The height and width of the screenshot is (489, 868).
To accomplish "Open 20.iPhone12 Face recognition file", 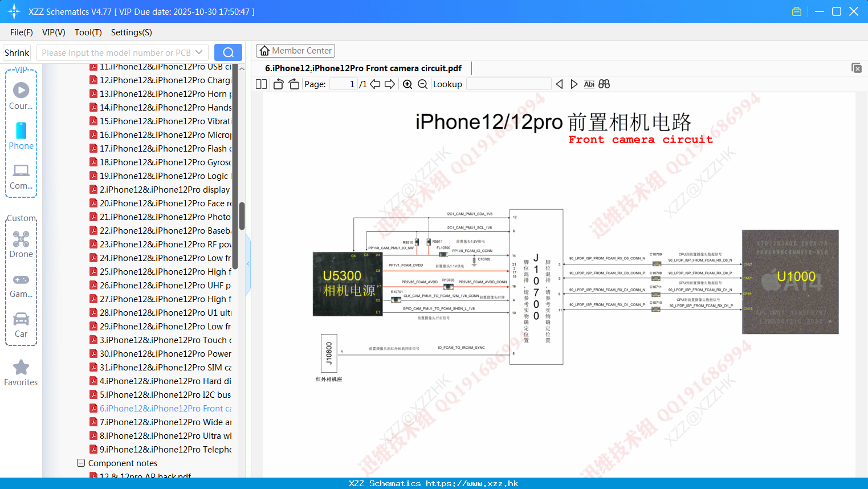I will (161, 203).
